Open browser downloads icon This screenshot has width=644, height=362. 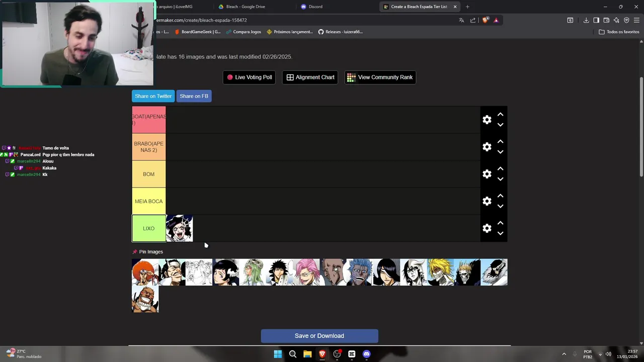click(x=586, y=20)
